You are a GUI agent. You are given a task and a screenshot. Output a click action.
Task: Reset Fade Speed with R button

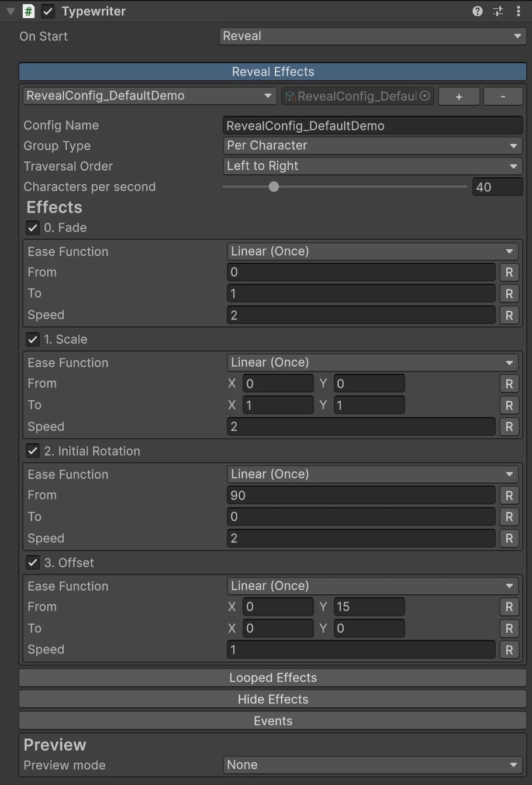point(509,315)
